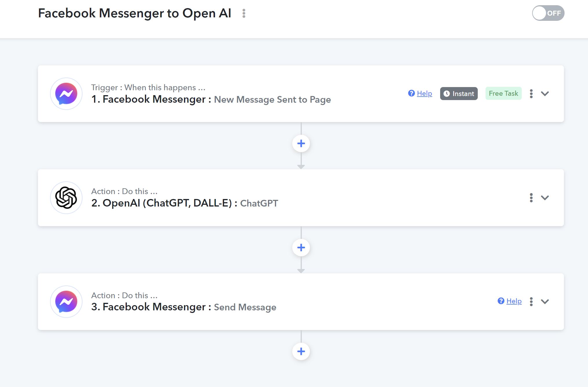Add step between OpenAI and Send Message

tap(301, 248)
